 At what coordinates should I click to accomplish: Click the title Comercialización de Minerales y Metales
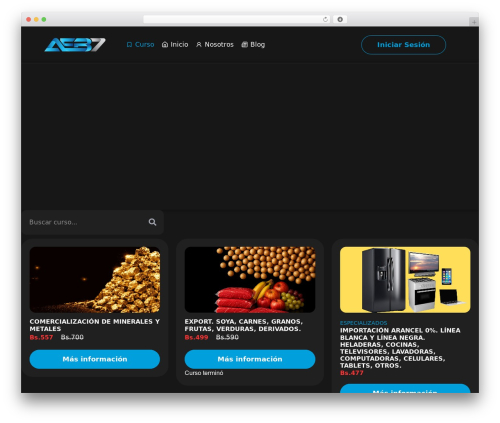point(95,325)
